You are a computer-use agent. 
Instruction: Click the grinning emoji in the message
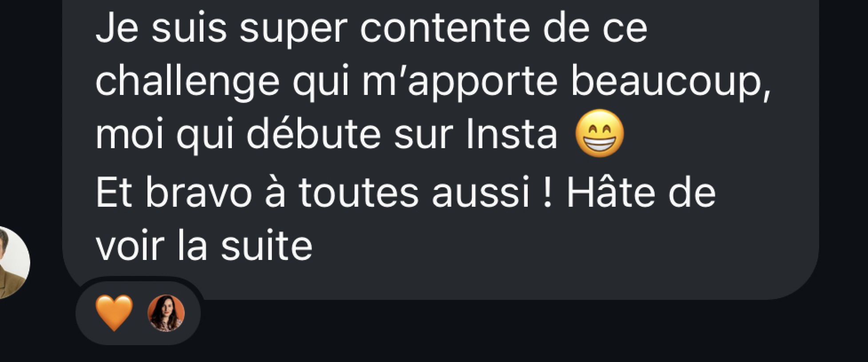600,133
